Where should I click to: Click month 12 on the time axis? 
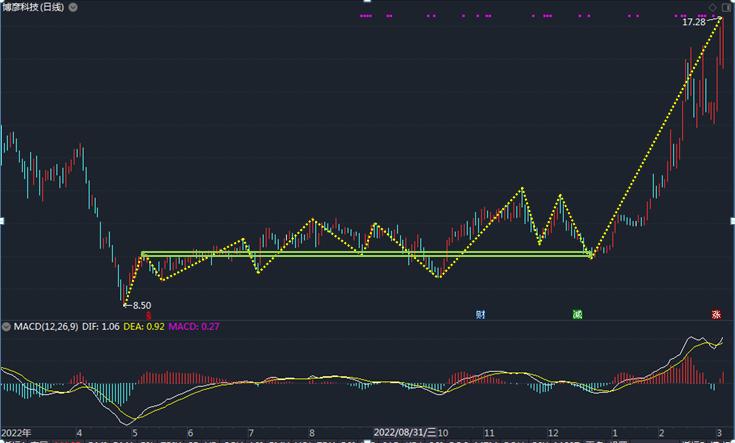point(553,433)
